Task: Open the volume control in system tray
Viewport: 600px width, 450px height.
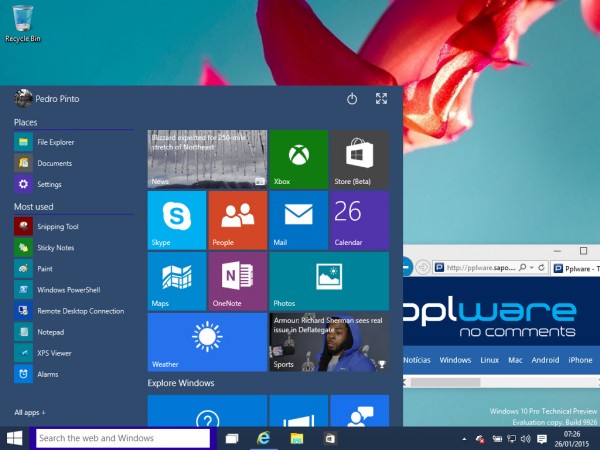Action: pos(526,439)
